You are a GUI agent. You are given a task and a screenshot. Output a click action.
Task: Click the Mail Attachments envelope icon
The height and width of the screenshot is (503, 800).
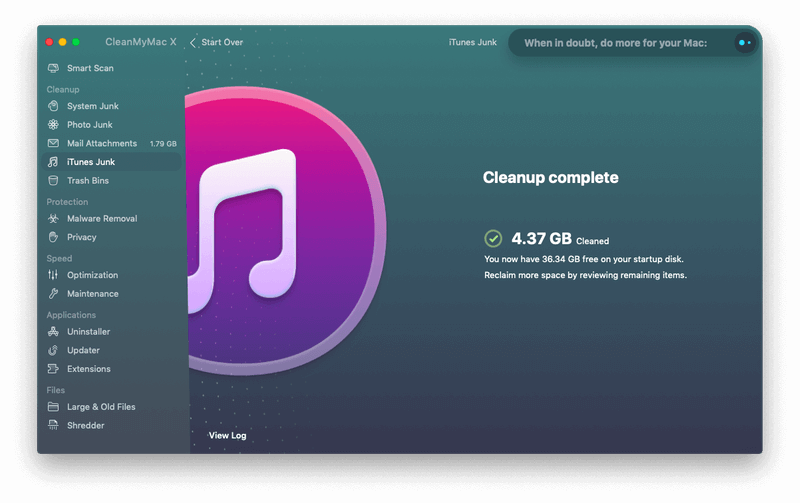point(53,143)
